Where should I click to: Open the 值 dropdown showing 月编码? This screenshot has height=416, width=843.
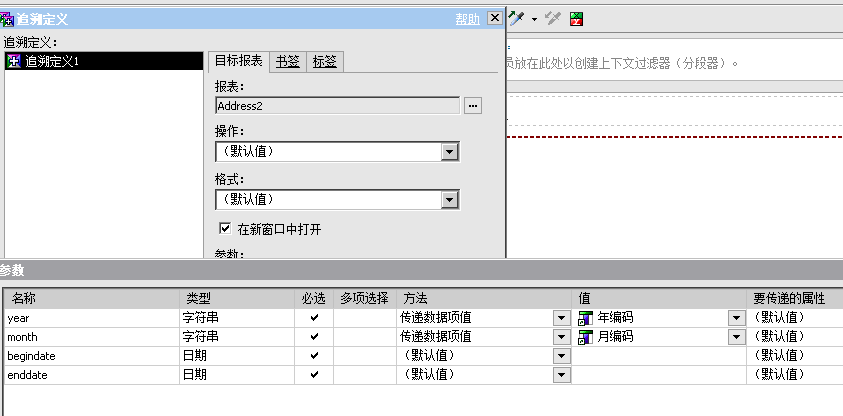736,337
